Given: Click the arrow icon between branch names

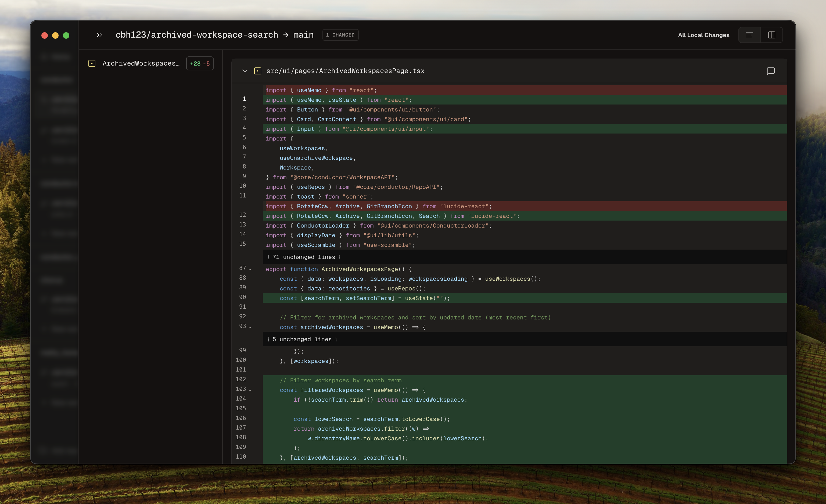Looking at the screenshot, I should click(286, 35).
